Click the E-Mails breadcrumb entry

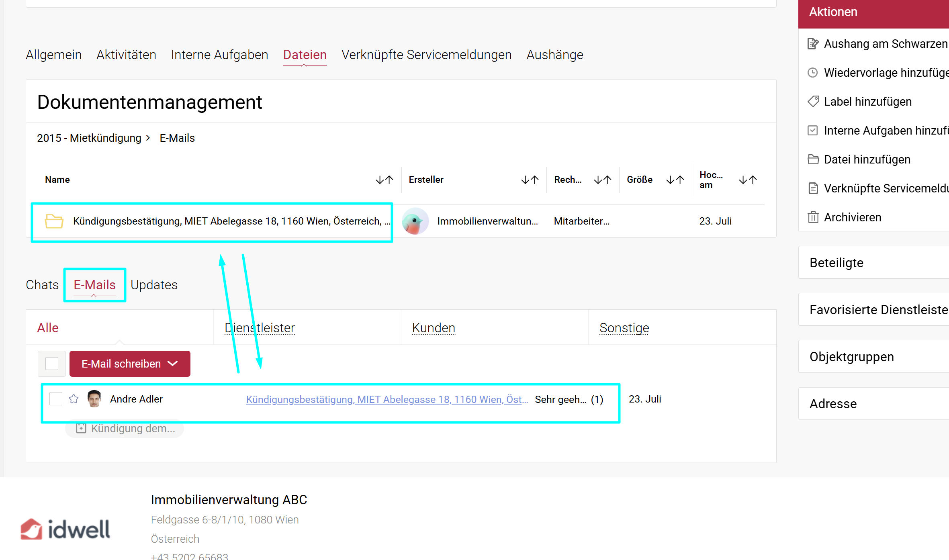coord(177,138)
